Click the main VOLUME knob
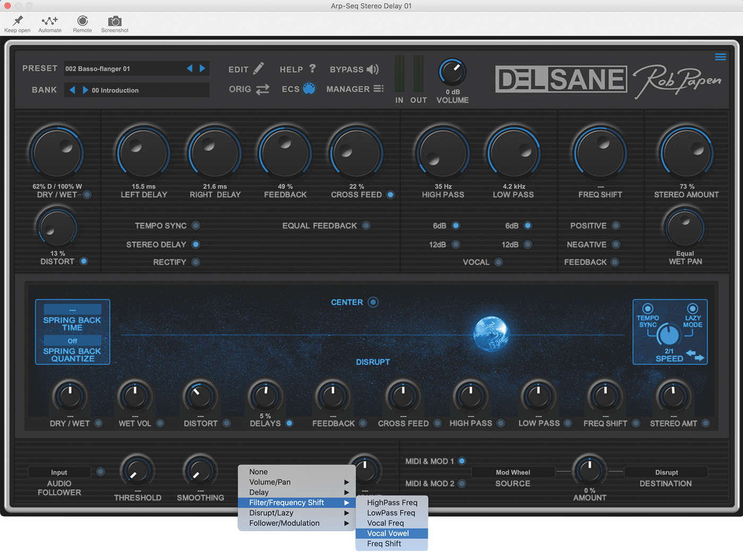The height and width of the screenshot is (560, 743). (x=452, y=72)
